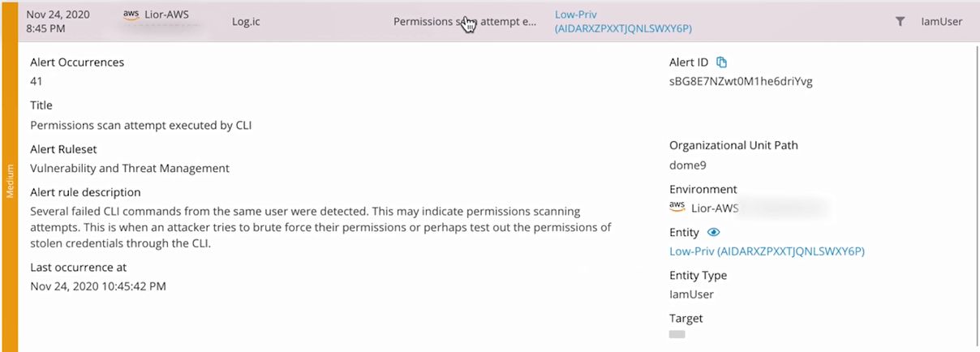The height and width of the screenshot is (352, 980).
Task: Click the Log.ic source label
Action: [x=246, y=22]
